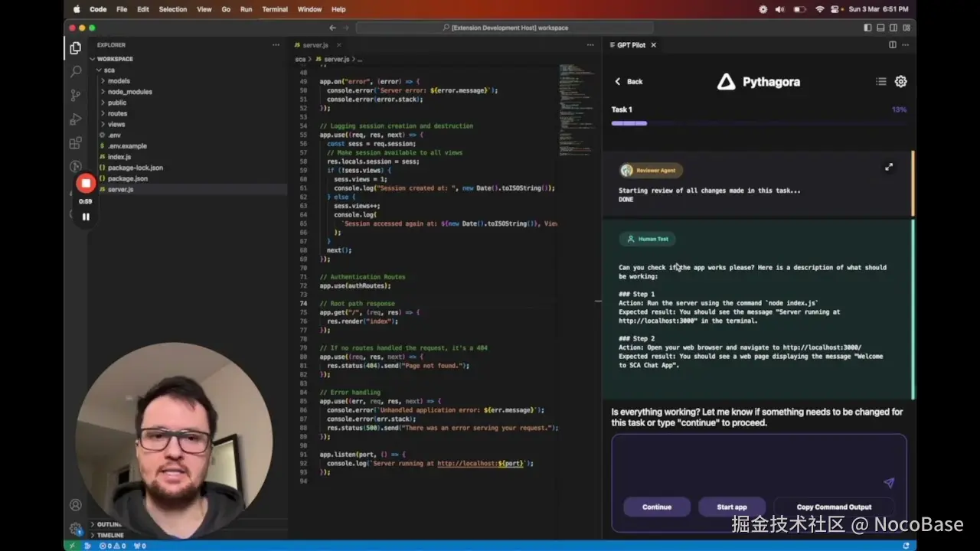The height and width of the screenshot is (551, 980).
Task: Click the Continue button
Action: pos(657,507)
